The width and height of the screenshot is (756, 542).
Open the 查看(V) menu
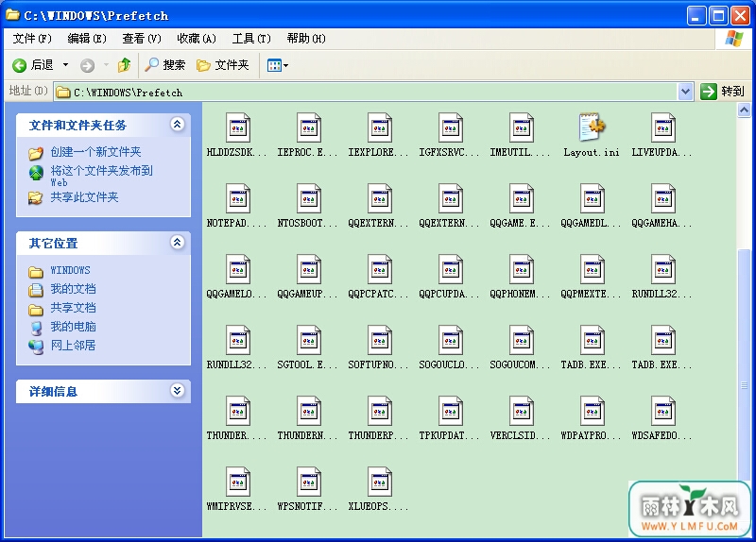pos(142,39)
